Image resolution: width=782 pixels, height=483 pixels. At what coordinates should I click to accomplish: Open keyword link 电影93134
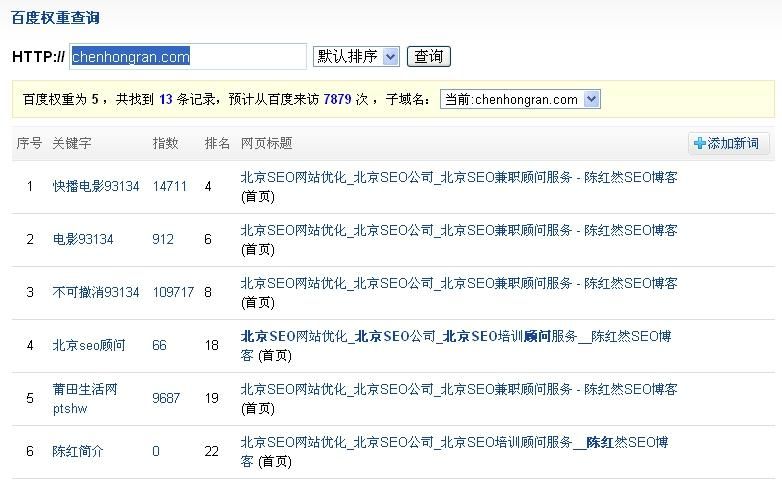coord(83,240)
